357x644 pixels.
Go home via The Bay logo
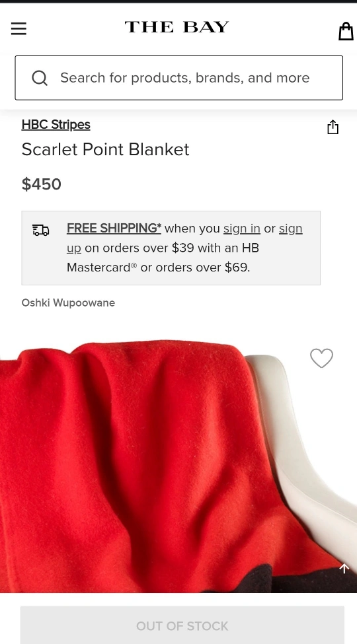click(x=177, y=27)
